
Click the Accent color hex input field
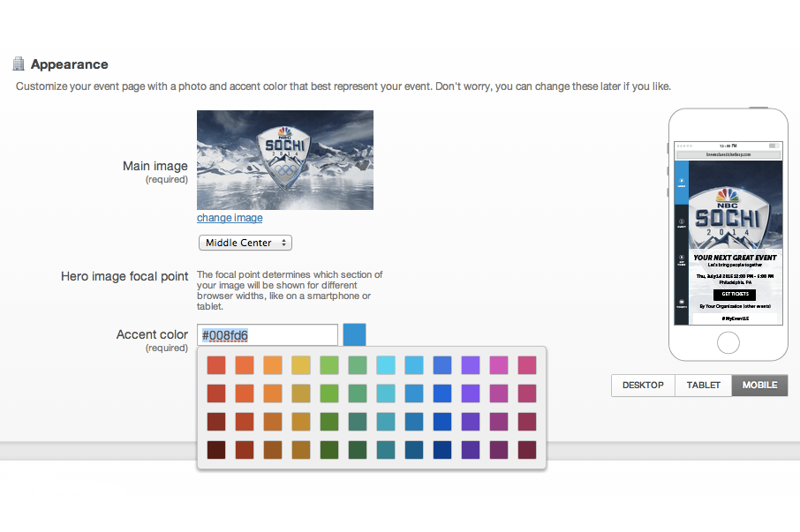point(267,334)
